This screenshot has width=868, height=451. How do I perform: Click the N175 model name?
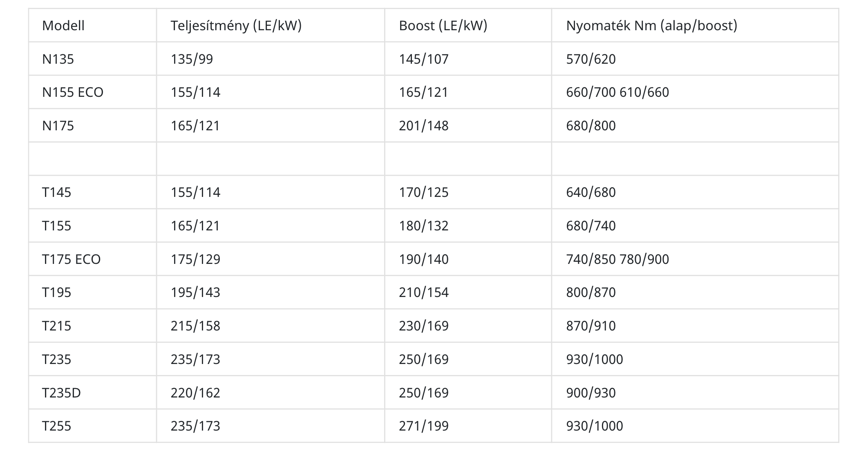58,126
